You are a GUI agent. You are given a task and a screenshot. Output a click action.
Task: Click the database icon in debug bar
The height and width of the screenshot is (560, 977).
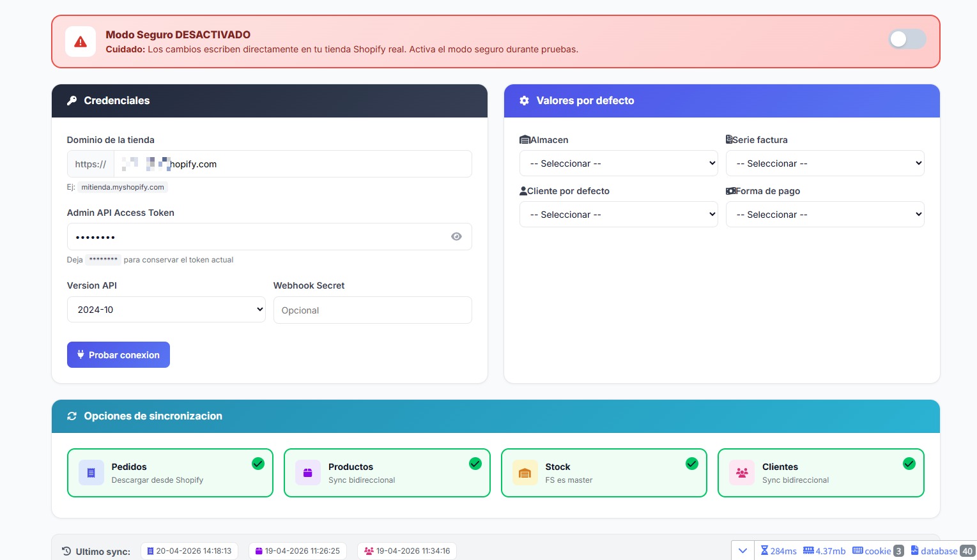pos(914,550)
